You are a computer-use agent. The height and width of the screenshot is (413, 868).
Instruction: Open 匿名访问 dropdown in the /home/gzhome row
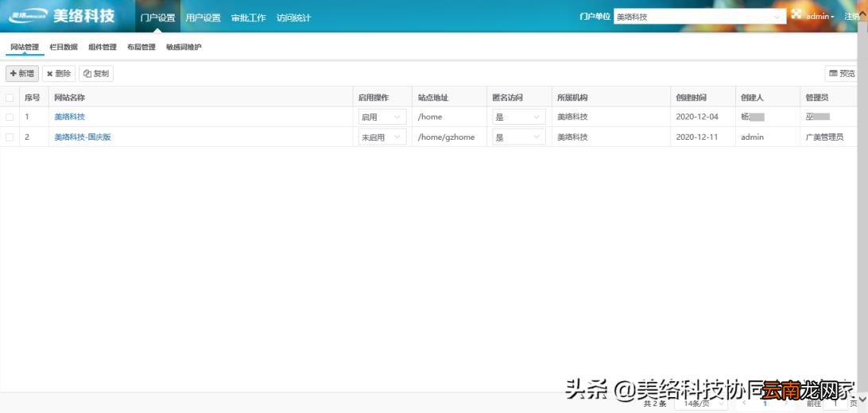point(519,137)
